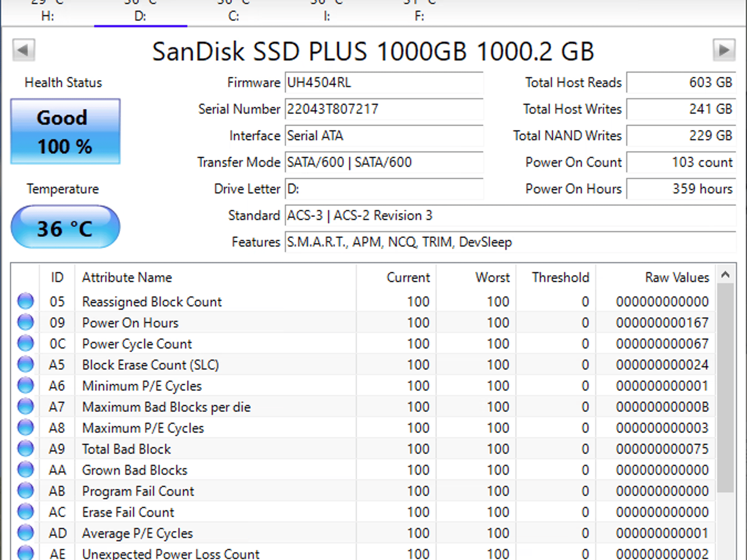Switch to the C: drive tab
Viewport: 747px width, 560px height.
click(x=233, y=13)
